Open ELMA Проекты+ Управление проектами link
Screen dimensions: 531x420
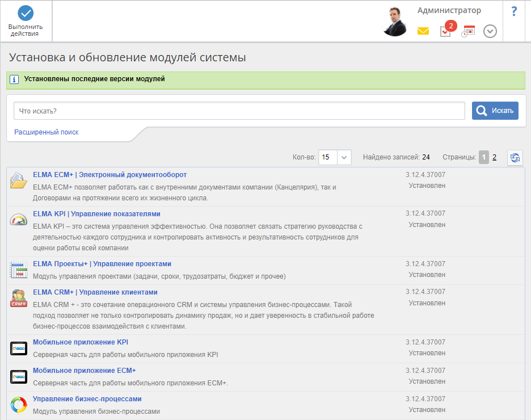coord(102,264)
